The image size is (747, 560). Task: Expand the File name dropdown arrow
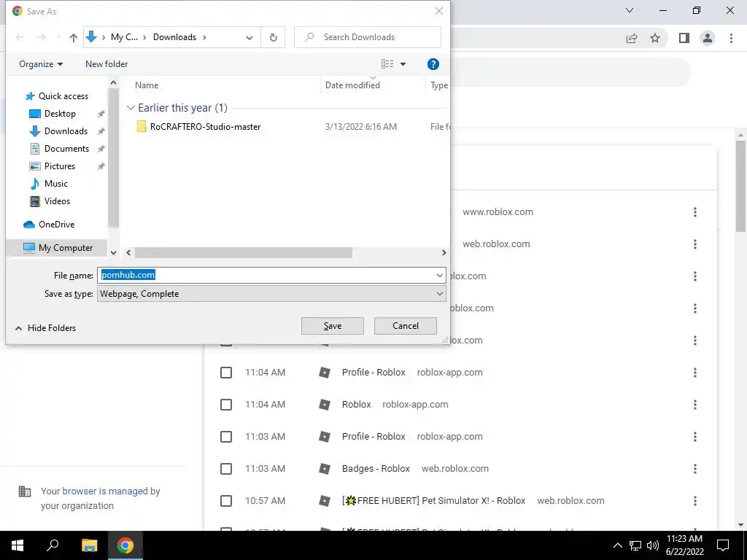pyautogui.click(x=439, y=275)
